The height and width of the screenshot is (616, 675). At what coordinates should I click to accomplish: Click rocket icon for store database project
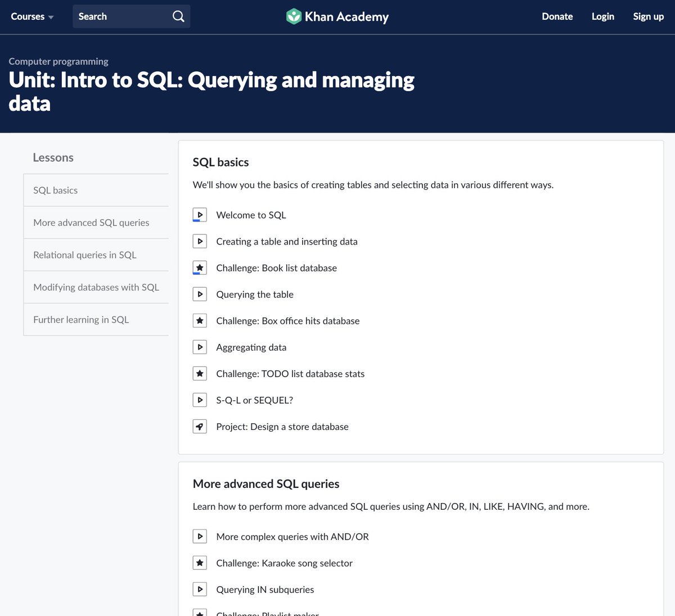pos(200,426)
